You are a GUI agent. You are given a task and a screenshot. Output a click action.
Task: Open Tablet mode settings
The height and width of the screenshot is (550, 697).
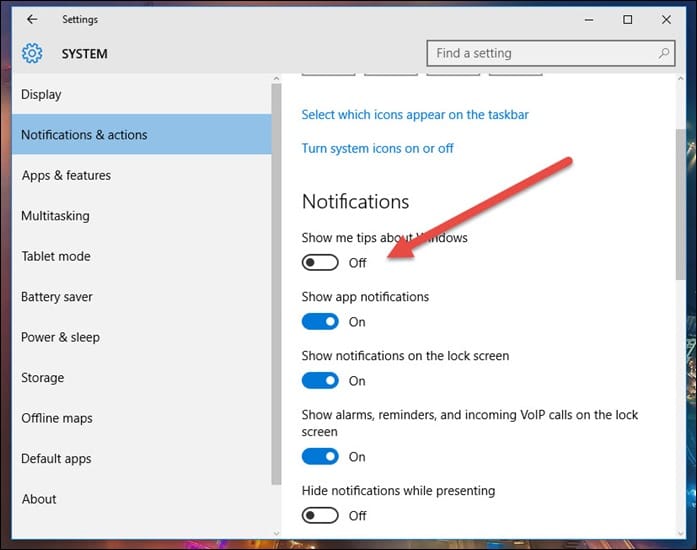click(142, 256)
